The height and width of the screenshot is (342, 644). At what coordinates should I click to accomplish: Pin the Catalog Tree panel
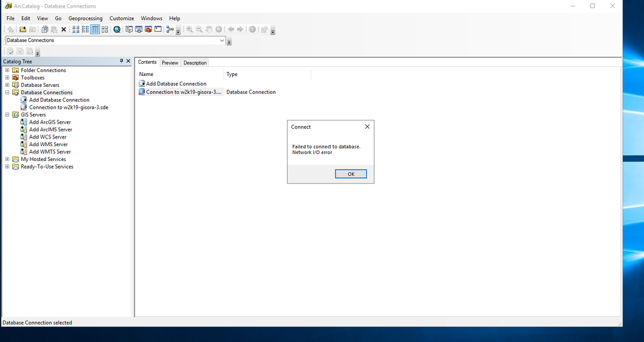[x=121, y=61]
